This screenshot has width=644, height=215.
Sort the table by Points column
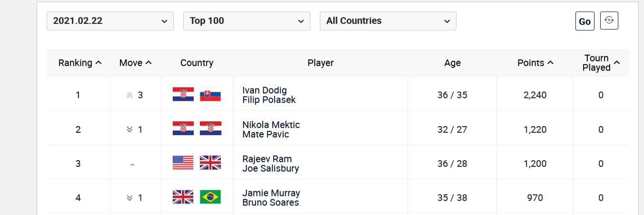tap(535, 63)
